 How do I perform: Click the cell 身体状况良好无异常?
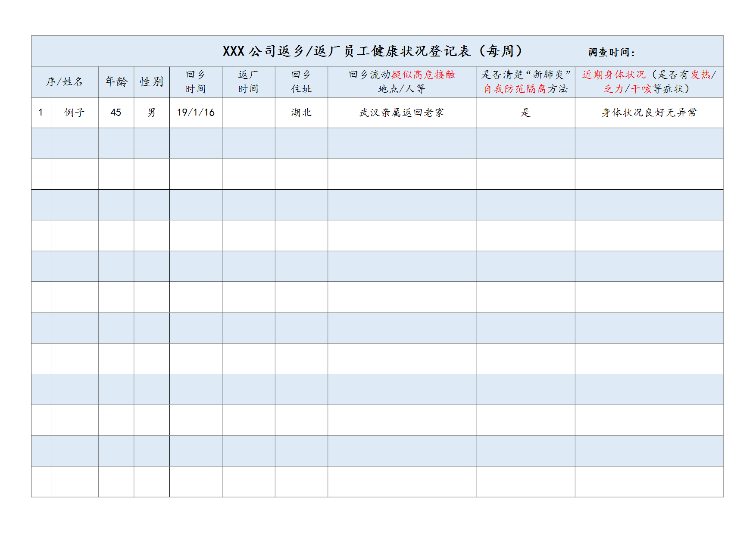tap(649, 113)
